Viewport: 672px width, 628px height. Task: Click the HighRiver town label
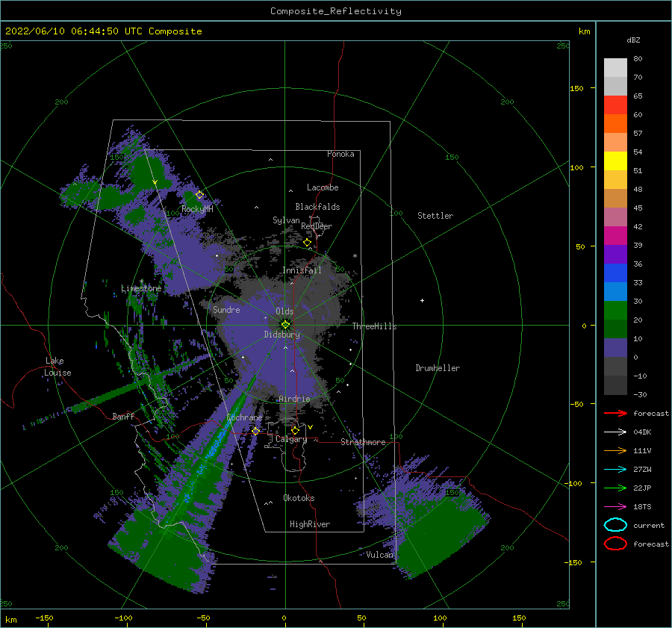(x=310, y=524)
